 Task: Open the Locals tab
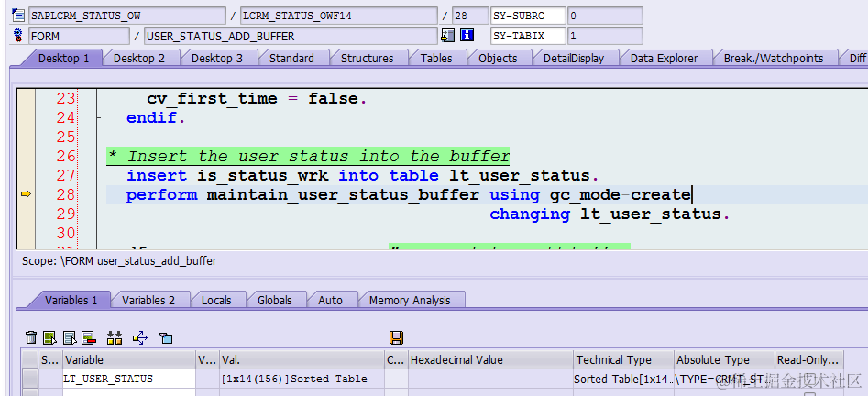click(x=216, y=300)
